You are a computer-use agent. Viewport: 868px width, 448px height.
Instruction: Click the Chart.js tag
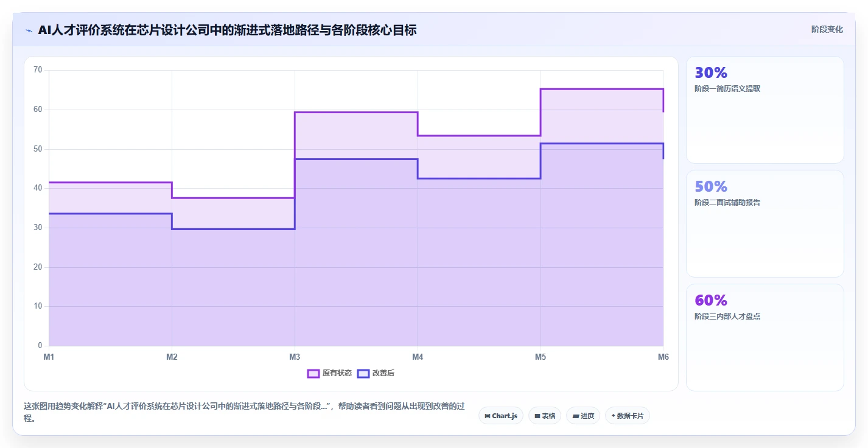point(501,416)
